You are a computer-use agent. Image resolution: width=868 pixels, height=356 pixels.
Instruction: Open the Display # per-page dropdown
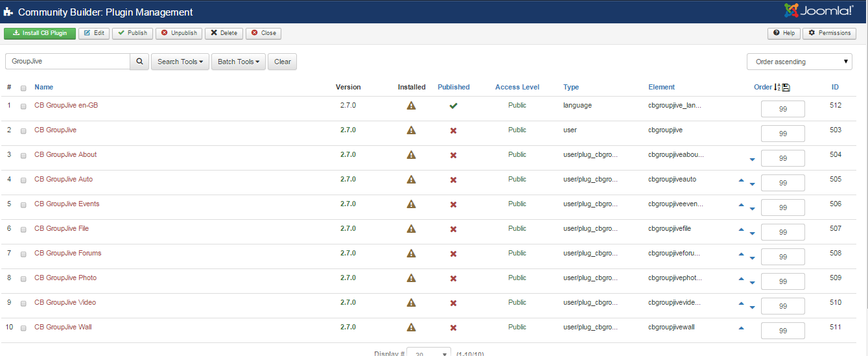(428, 353)
